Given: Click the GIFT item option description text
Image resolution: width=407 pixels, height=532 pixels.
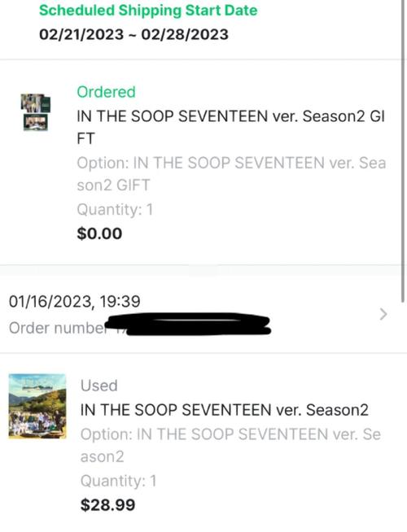Looking at the screenshot, I should [231, 174].
